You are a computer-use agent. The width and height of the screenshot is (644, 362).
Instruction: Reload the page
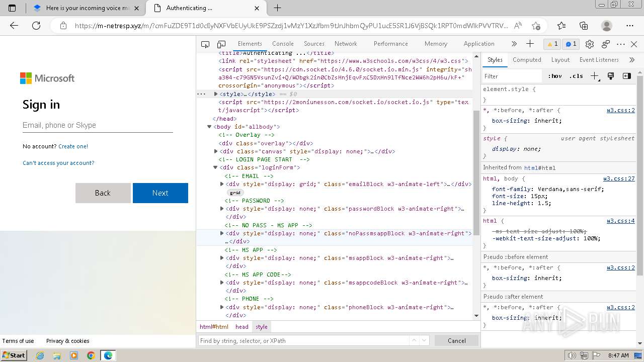tap(36, 26)
